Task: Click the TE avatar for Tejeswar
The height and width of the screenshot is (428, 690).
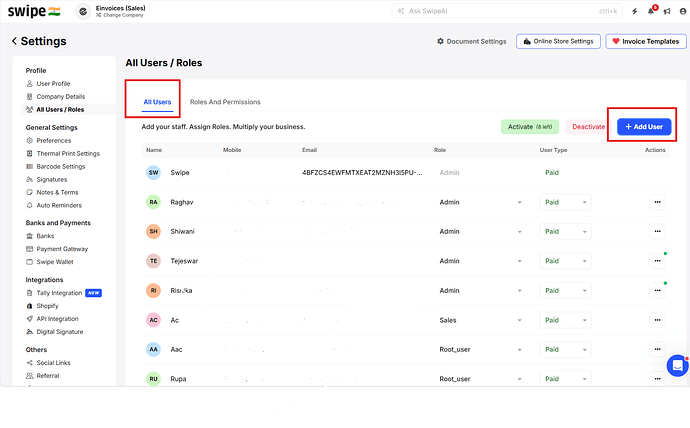Action: (x=153, y=261)
